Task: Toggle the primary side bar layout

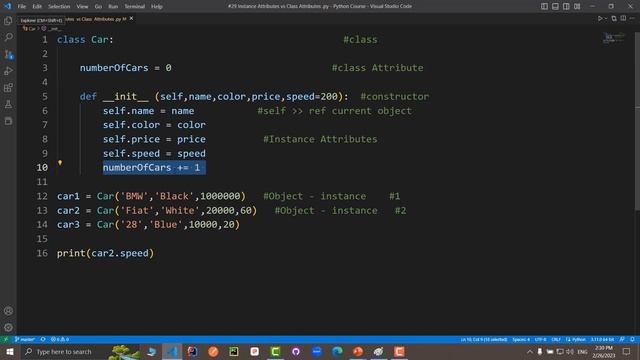Action: click(544, 6)
